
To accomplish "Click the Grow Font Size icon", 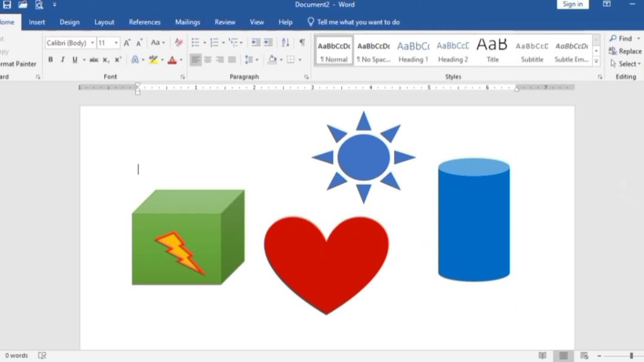I will click(127, 43).
